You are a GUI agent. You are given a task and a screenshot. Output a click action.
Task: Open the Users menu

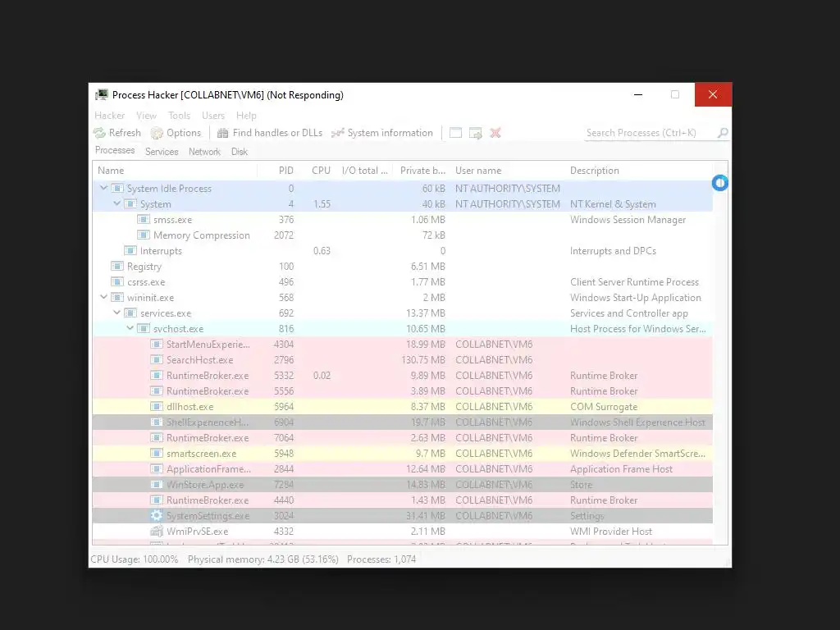click(213, 115)
